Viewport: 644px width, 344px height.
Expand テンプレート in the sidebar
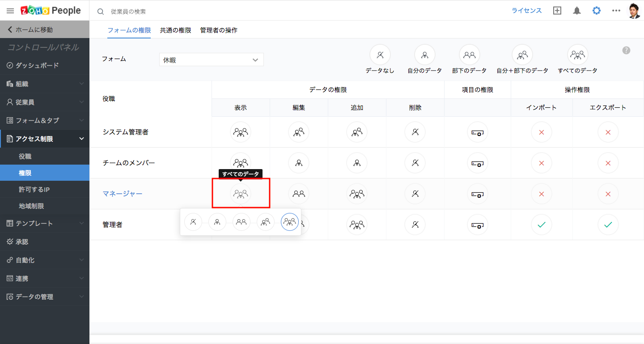(x=45, y=223)
